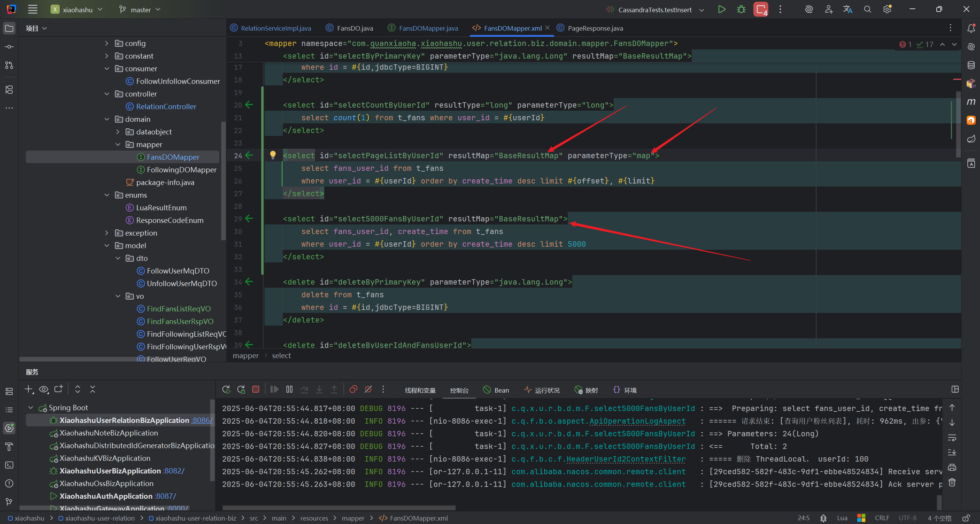Collapse the domain folder
980x524 pixels.
[107, 119]
